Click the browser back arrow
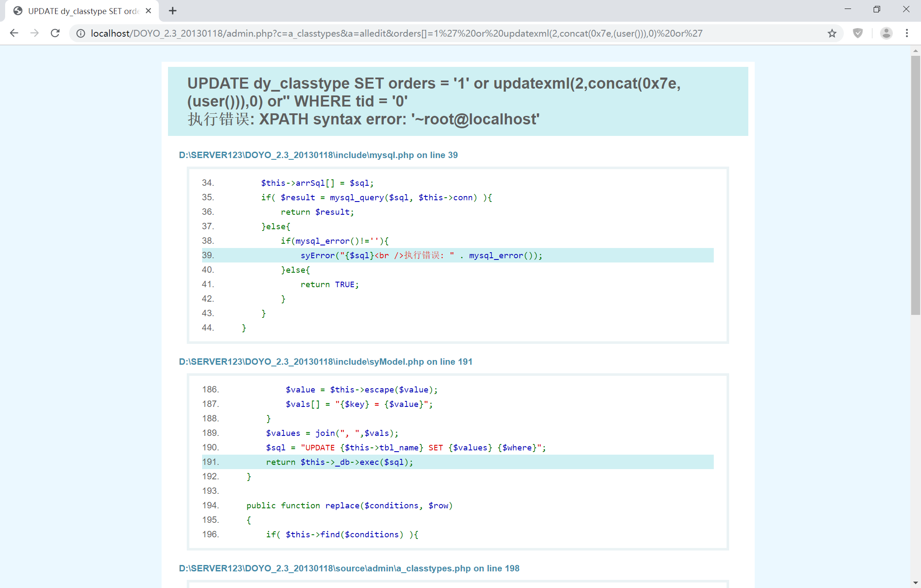 [x=14, y=33]
